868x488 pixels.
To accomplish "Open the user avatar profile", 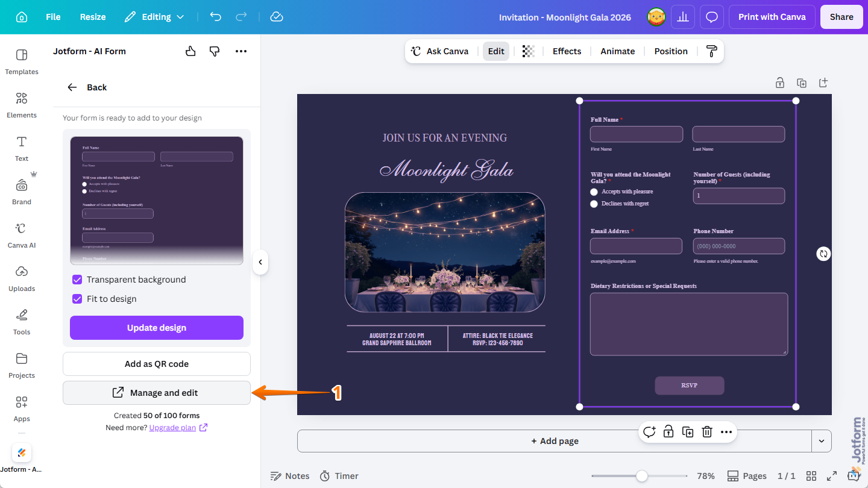I will [656, 17].
